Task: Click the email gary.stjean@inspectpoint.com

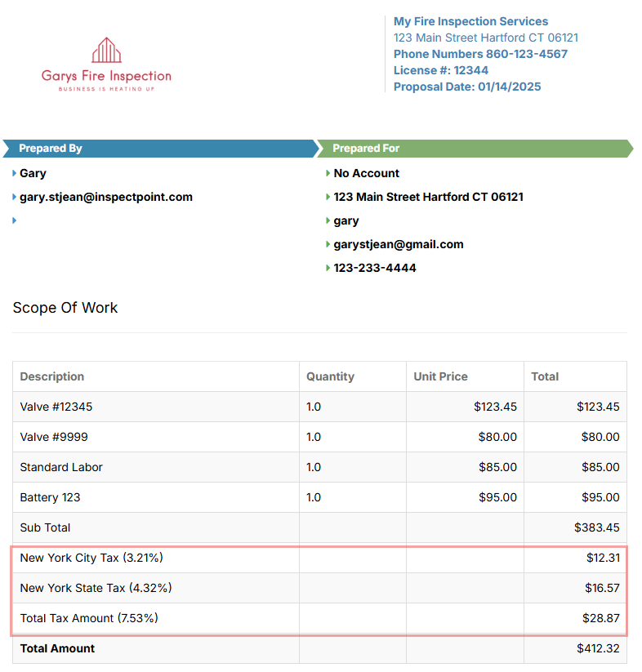Action: pyautogui.click(x=106, y=197)
